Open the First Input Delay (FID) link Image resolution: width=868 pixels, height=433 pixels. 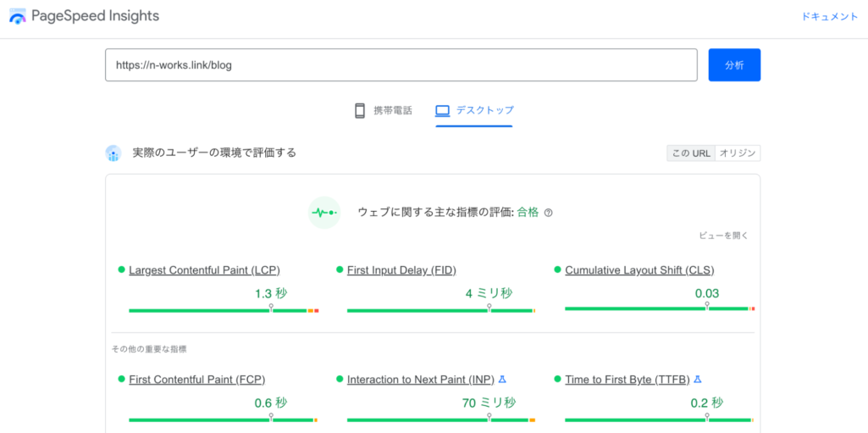[x=402, y=270]
